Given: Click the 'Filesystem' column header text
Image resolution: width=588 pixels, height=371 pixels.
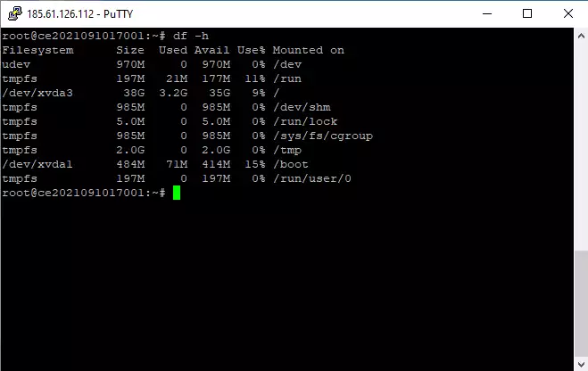Looking at the screenshot, I should (37, 50).
